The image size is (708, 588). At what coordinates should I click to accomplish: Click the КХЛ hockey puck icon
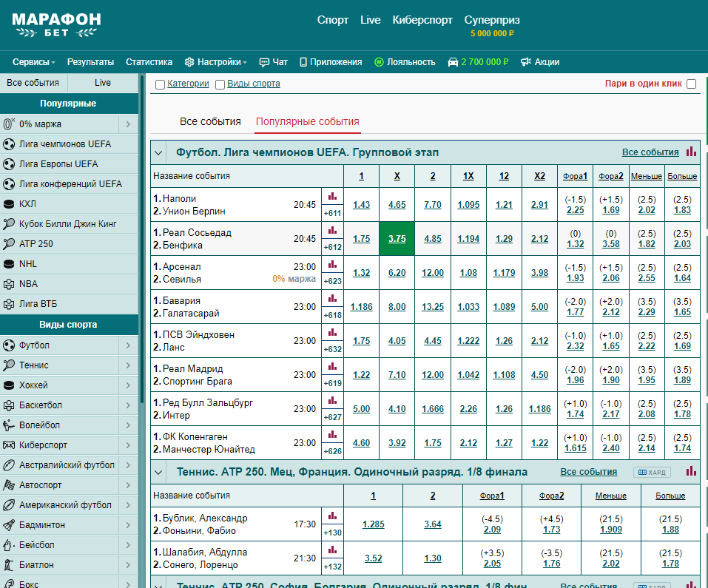click(x=9, y=204)
